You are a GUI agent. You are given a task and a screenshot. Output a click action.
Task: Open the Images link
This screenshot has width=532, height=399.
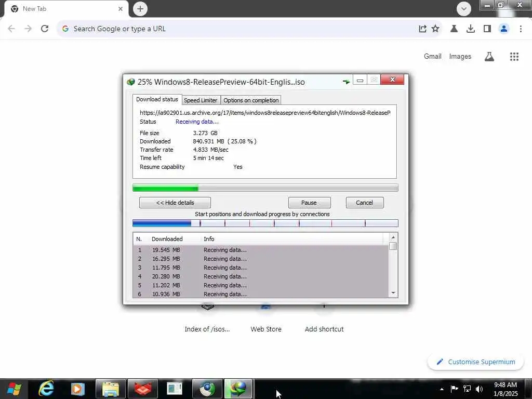point(460,57)
